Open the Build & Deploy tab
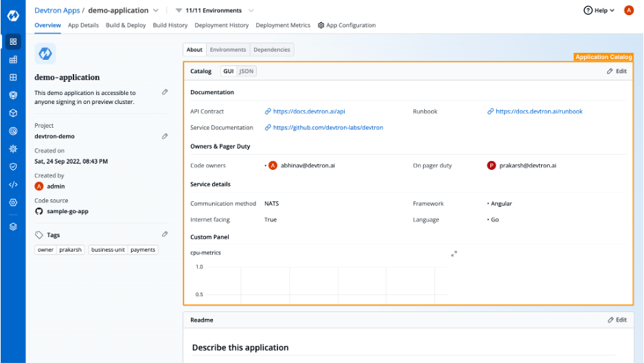 pos(126,25)
